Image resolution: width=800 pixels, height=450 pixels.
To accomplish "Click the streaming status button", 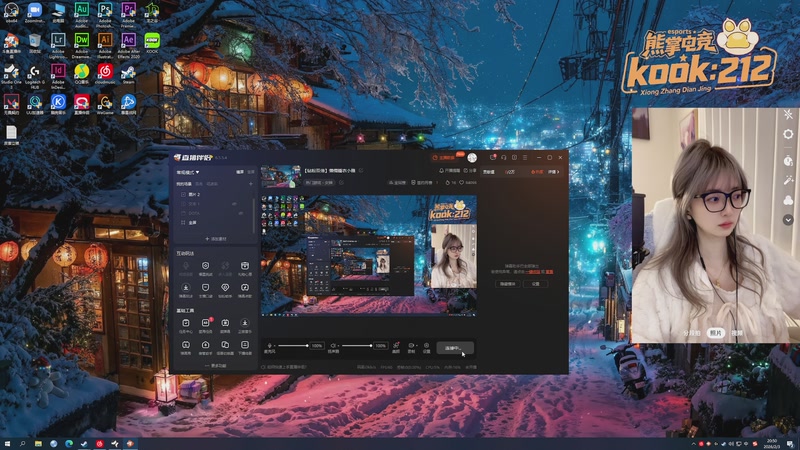I will click(x=455, y=348).
